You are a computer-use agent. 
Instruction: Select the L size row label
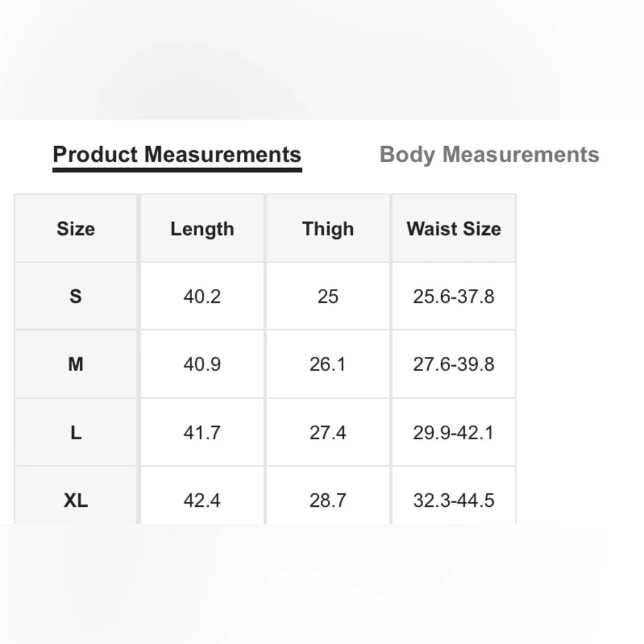75,433
